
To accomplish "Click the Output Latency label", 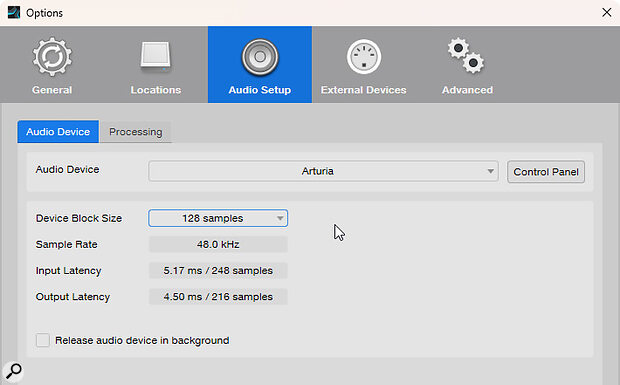I will coord(73,297).
